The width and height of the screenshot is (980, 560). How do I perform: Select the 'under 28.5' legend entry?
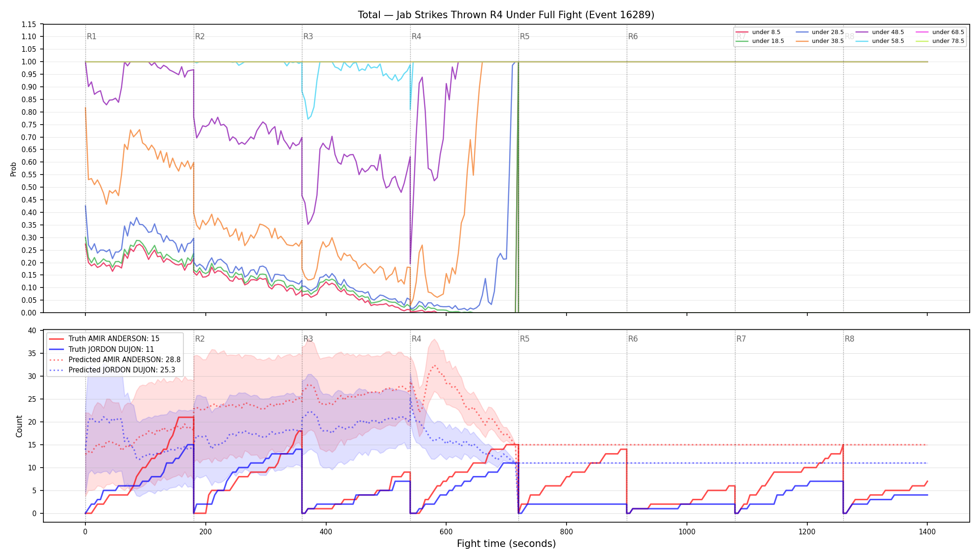click(x=819, y=32)
